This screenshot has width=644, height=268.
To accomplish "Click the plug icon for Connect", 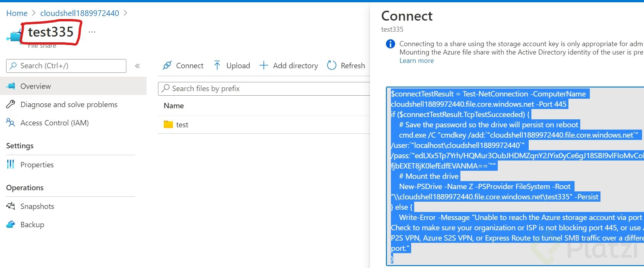I will (167, 66).
